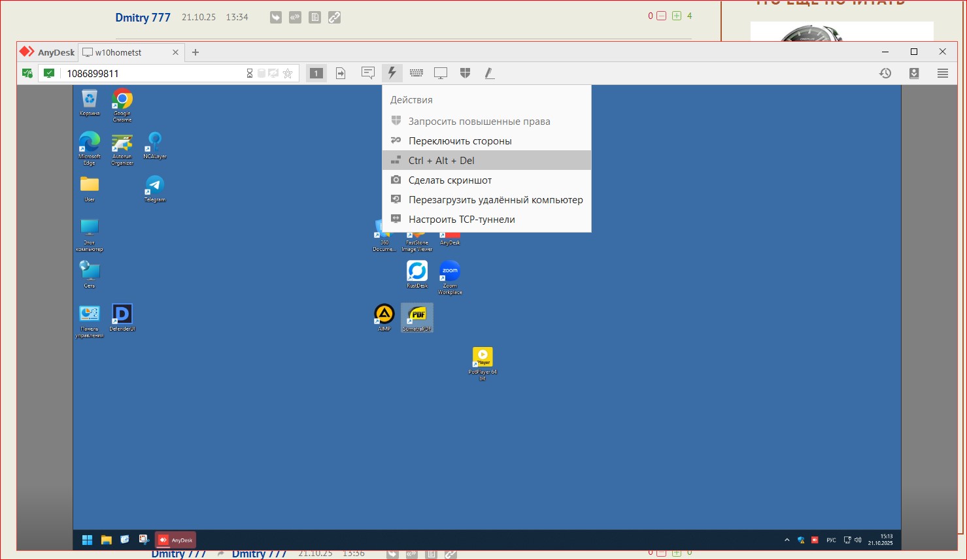Click the lightning bolt Actions icon
Image resolution: width=967 pixels, height=560 pixels.
(x=392, y=73)
